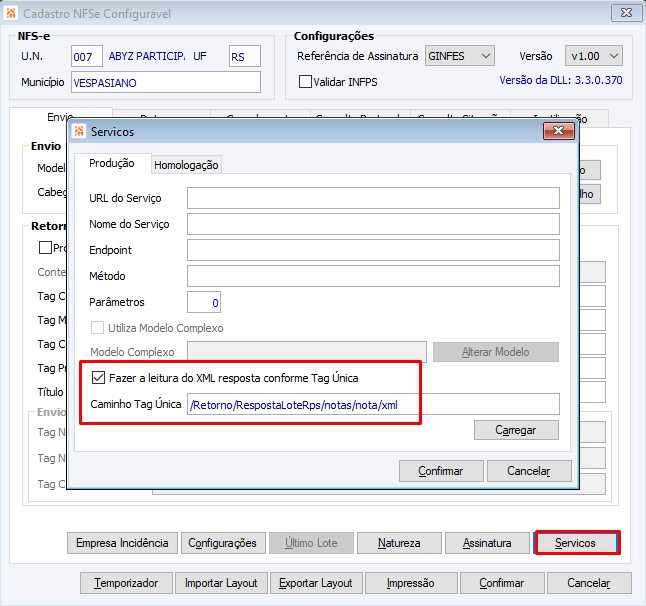Open the Versão v1.00 dropdown
The height and width of the screenshot is (606, 646).
594,56
